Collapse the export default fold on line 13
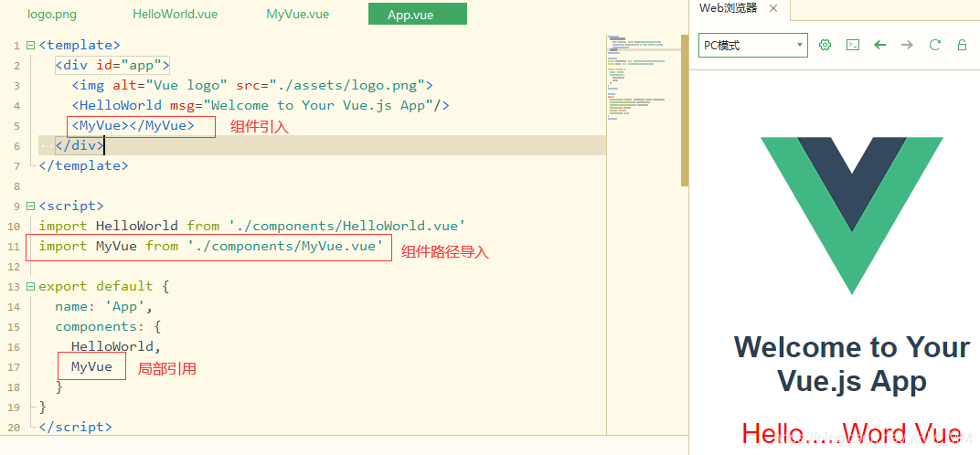980x455 pixels. click(x=31, y=286)
